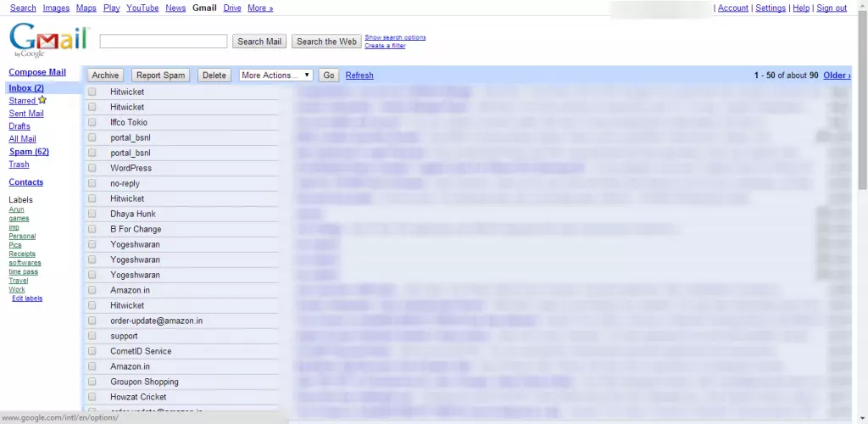Image resolution: width=868 pixels, height=424 pixels.
Task: Open the Arun label
Action: click(16, 209)
